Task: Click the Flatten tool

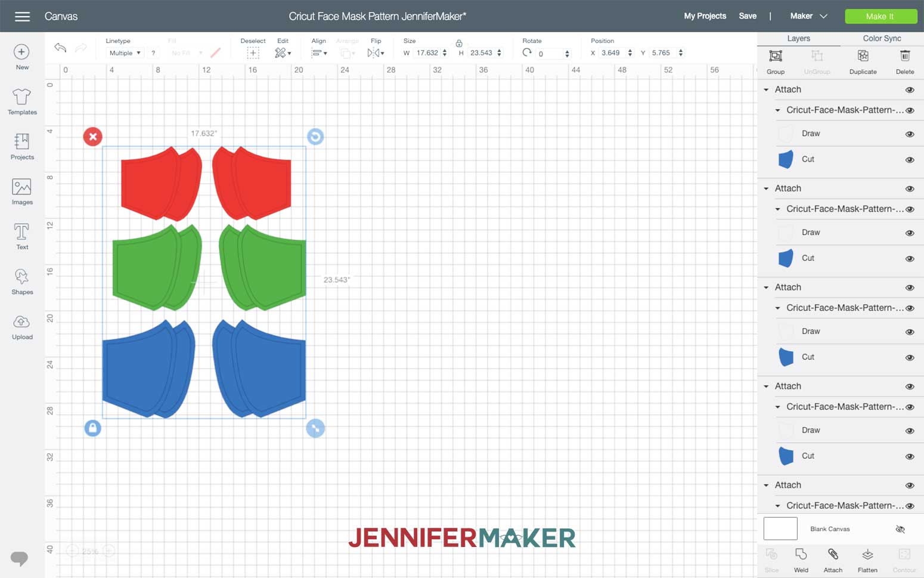Action: (867, 560)
